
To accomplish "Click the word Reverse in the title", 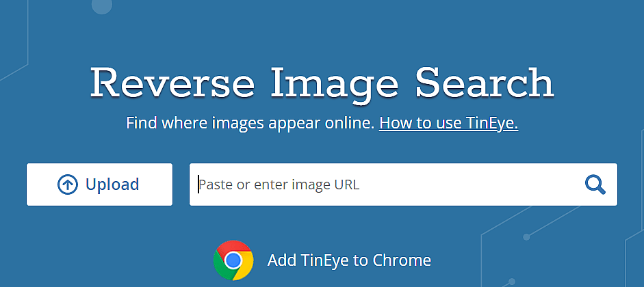I will [172, 83].
